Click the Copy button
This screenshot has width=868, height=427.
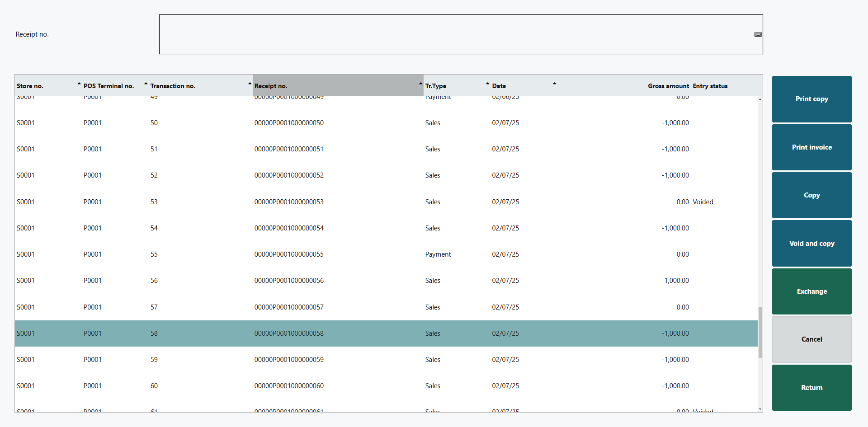(x=811, y=195)
